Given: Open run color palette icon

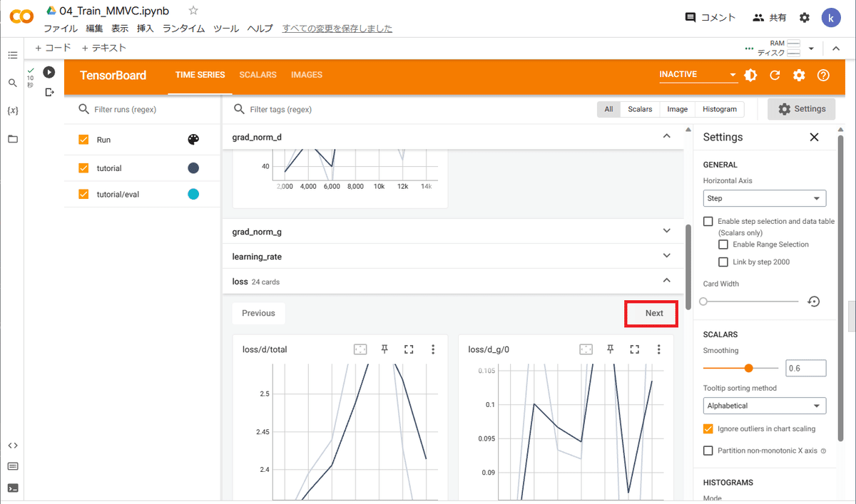Looking at the screenshot, I should point(193,140).
